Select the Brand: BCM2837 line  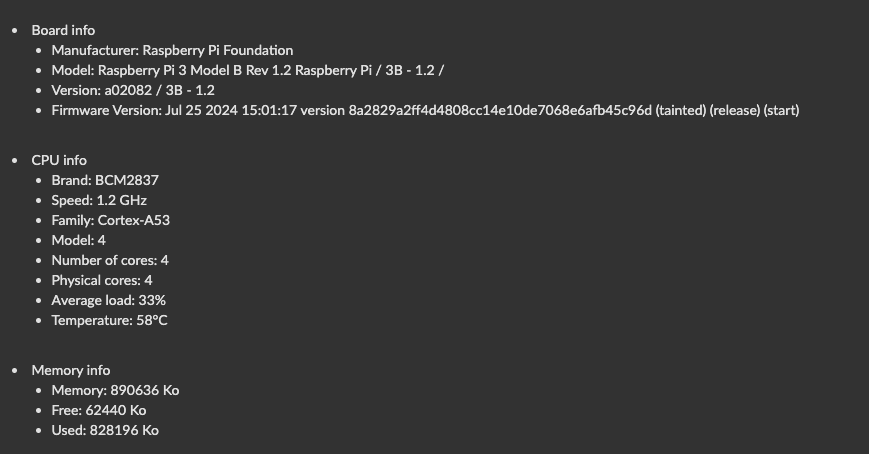(105, 180)
